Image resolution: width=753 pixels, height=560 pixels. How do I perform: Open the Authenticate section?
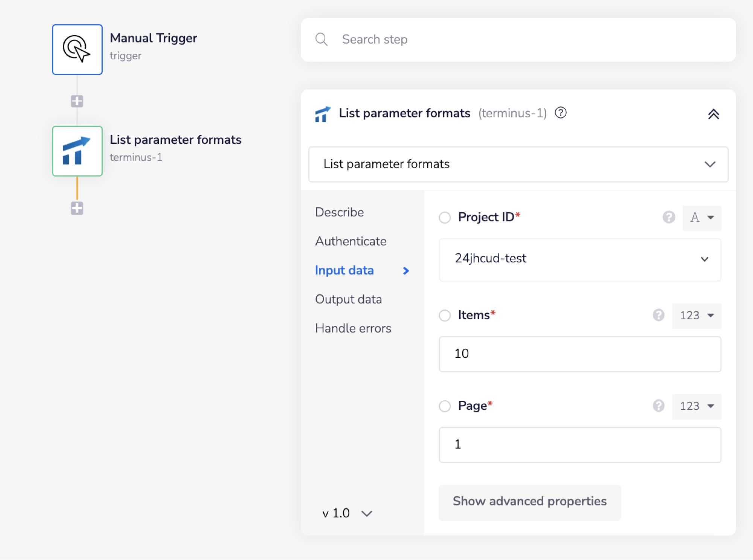[x=351, y=241]
